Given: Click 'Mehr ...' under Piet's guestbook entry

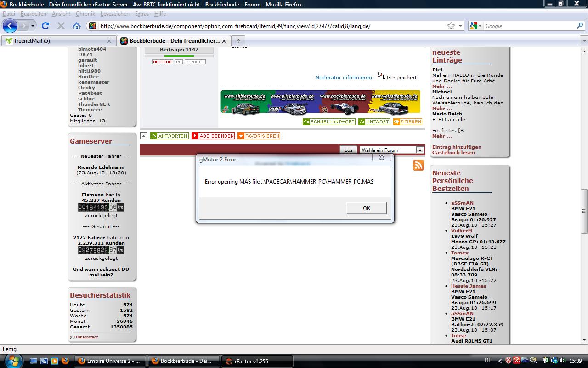Looking at the screenshot, I should click(442, 86).
